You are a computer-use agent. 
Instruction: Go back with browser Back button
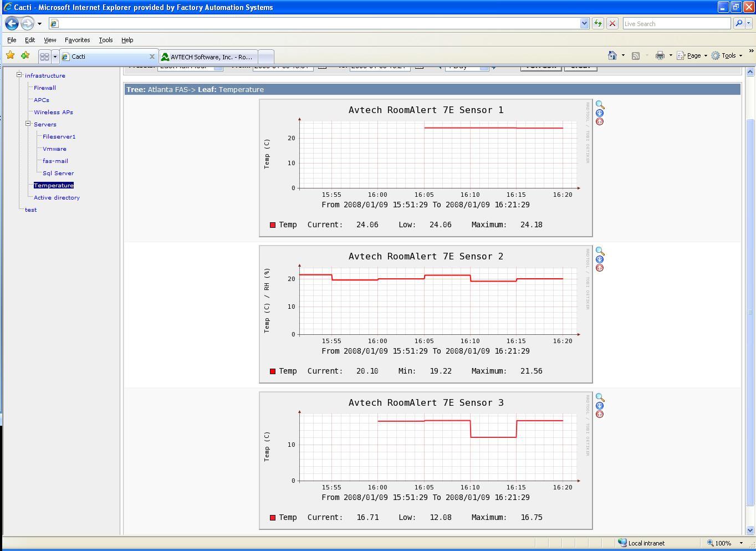click(12, 23)
